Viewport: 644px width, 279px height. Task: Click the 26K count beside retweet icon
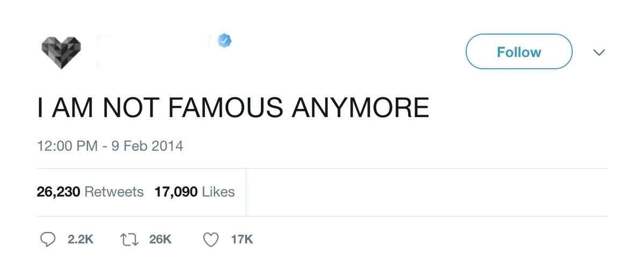(x=160, y=239)
